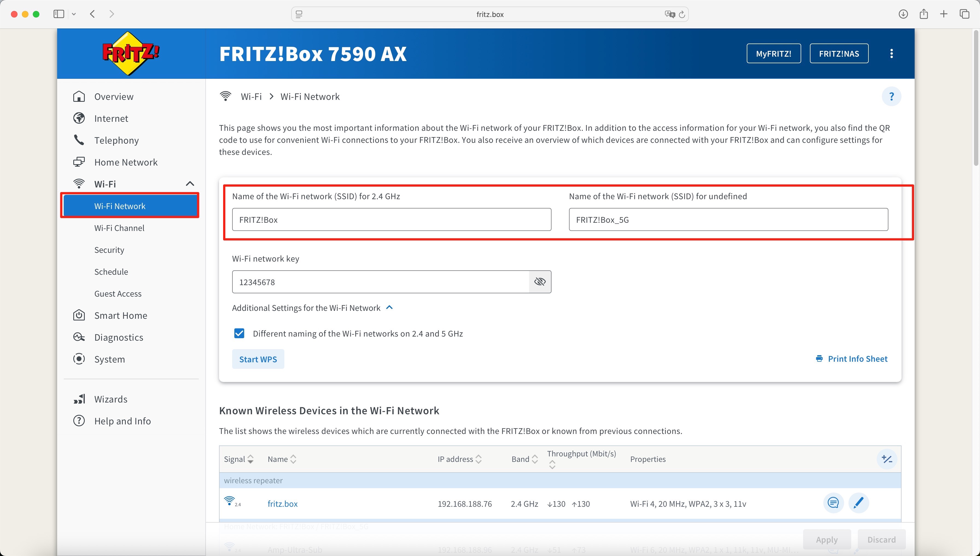Open Safari downloads icon
The height and width of the screenshot is (556, 980).
[903, 14]
